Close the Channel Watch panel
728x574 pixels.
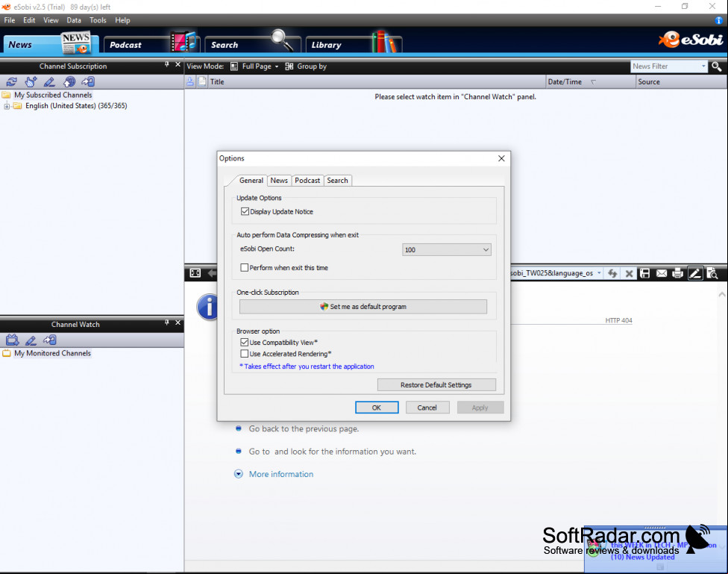pos(178,322)
